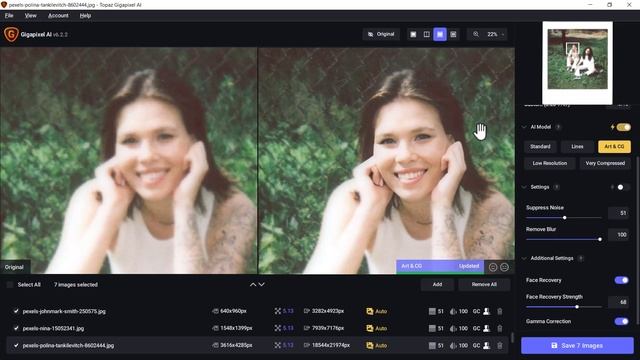
Task: Click the happy face feedback icon
Action: 493,267
